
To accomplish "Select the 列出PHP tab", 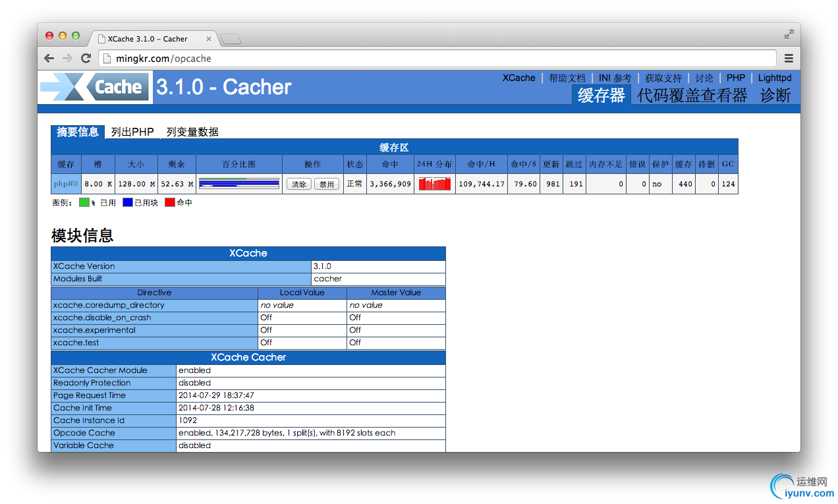I will tap(132, 132).
